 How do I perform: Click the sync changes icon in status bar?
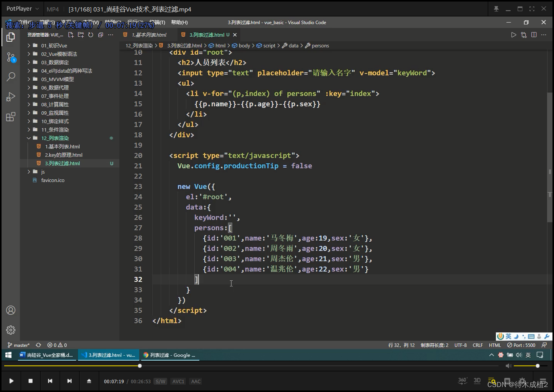38,345
